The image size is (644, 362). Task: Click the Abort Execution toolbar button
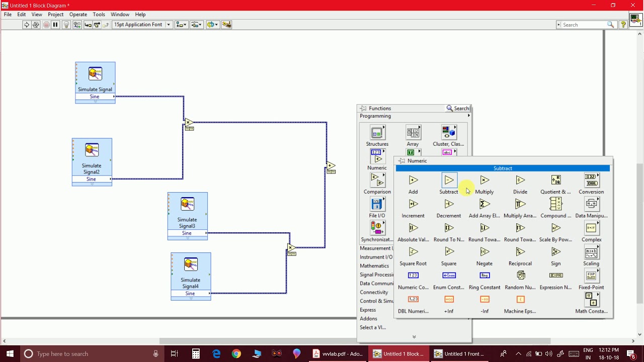tap(46, 25)
